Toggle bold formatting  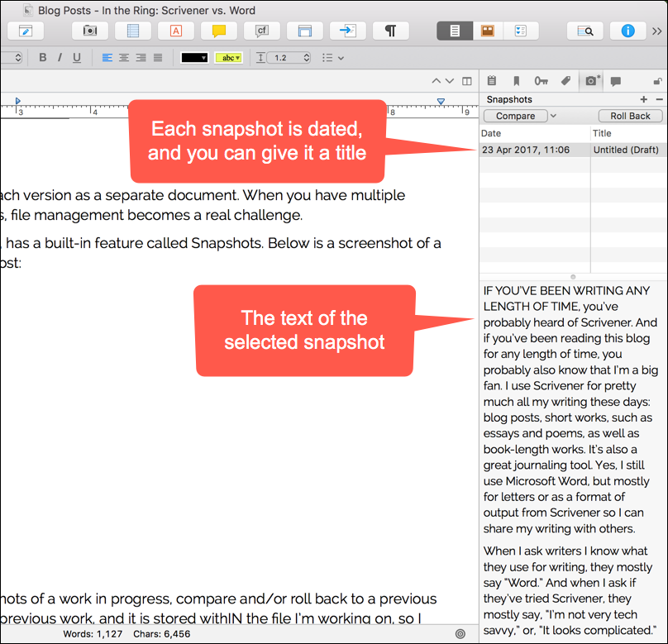point(43,58)
